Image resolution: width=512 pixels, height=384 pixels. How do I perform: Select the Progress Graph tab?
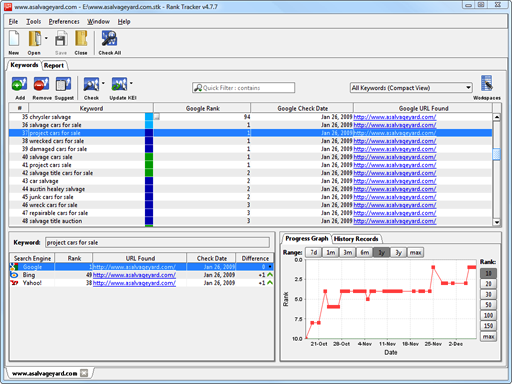307,239
